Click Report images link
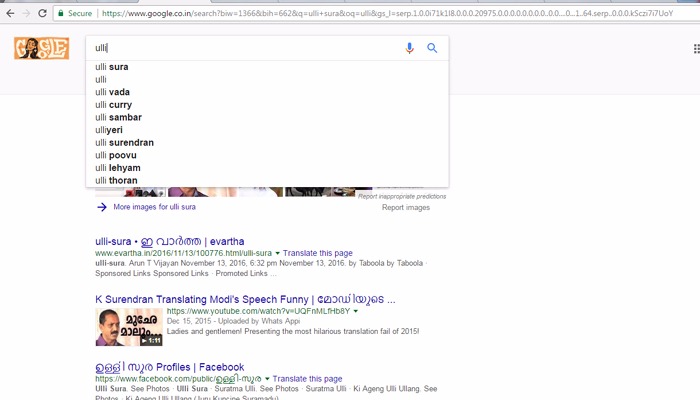The image size is (700, 400). tap(406, 208)
